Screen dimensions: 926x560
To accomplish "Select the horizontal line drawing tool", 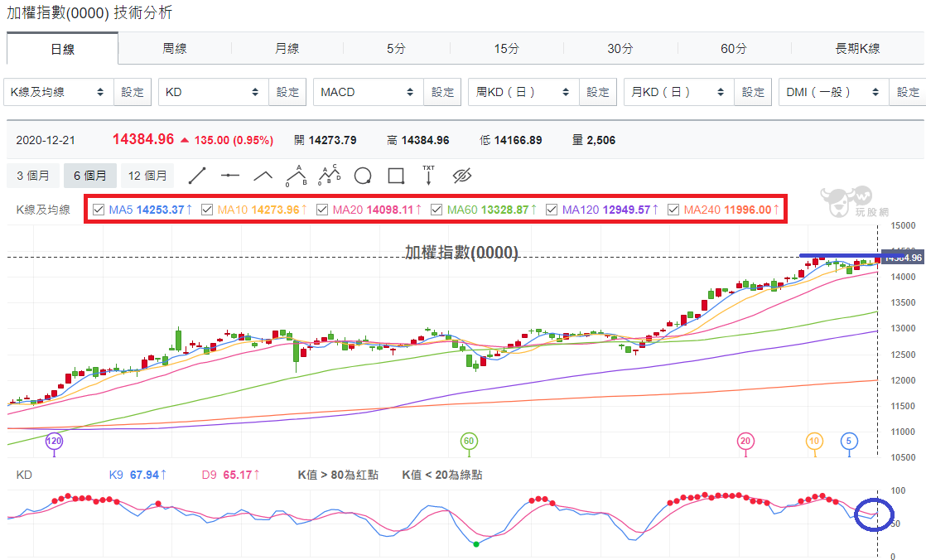I will [x=229, y=176].
